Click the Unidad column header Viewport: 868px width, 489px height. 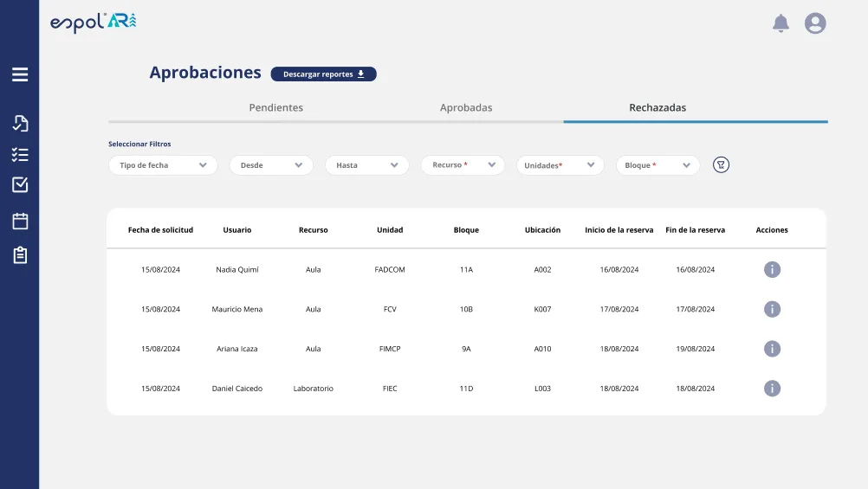pos(390,230)
